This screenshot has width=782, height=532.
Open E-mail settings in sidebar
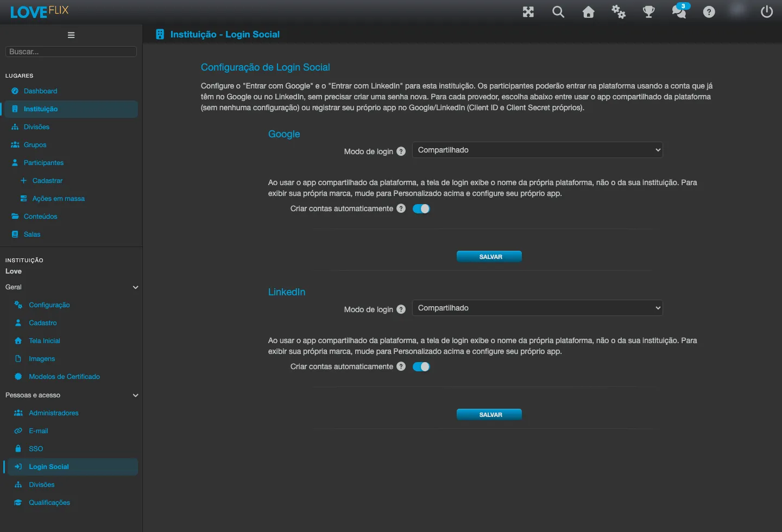click(39, 431)
